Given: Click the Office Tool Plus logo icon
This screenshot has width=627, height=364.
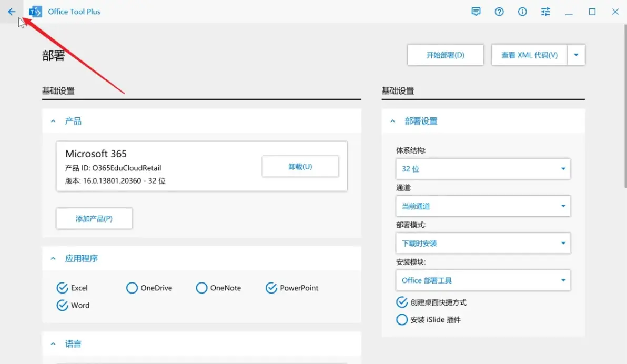Looking at the screenshot, I should pos(35,12).
